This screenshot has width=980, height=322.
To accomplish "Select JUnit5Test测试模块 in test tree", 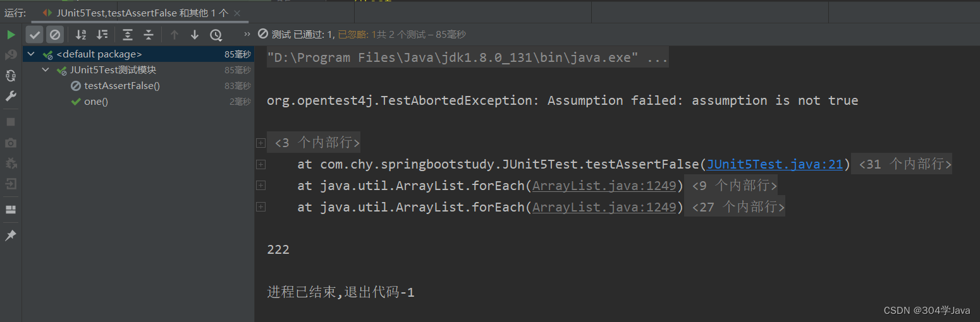I will pos(113,70).
